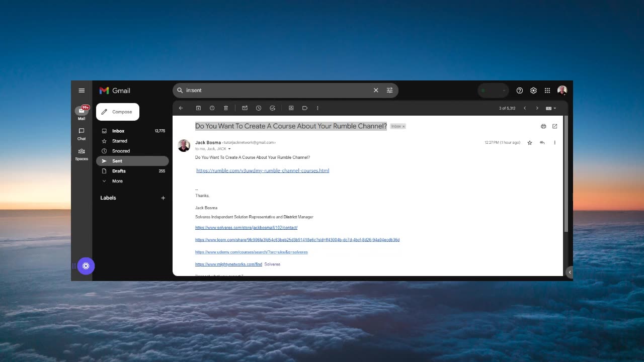Reply all to the message
Screen dimensions: 644x362
click(x=542, y=143)
